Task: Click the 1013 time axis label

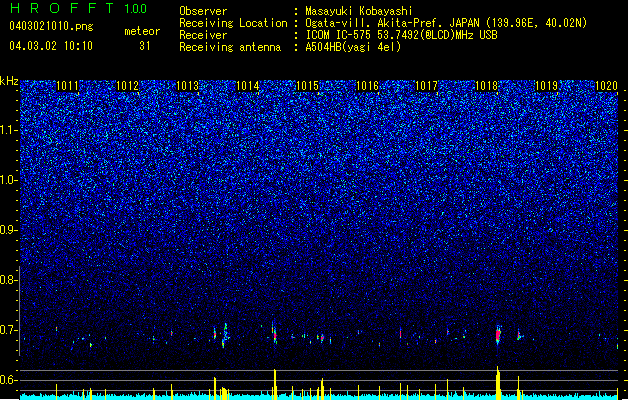Action: point(187,86)
